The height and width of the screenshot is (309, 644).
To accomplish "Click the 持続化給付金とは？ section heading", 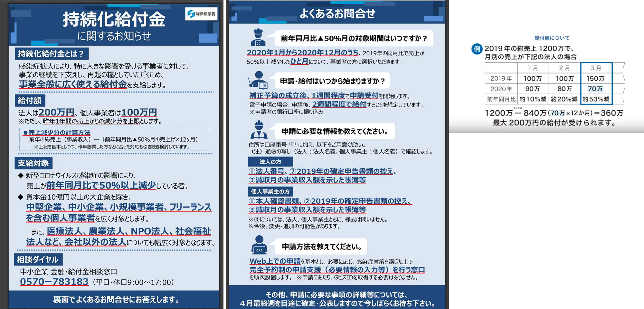I will 51,54.
